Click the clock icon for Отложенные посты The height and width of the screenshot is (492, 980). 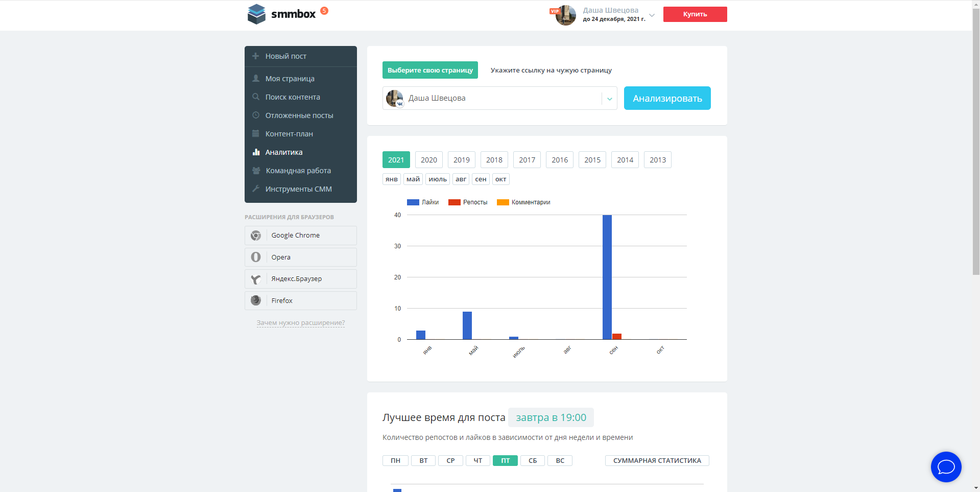[x=256, y=115]
